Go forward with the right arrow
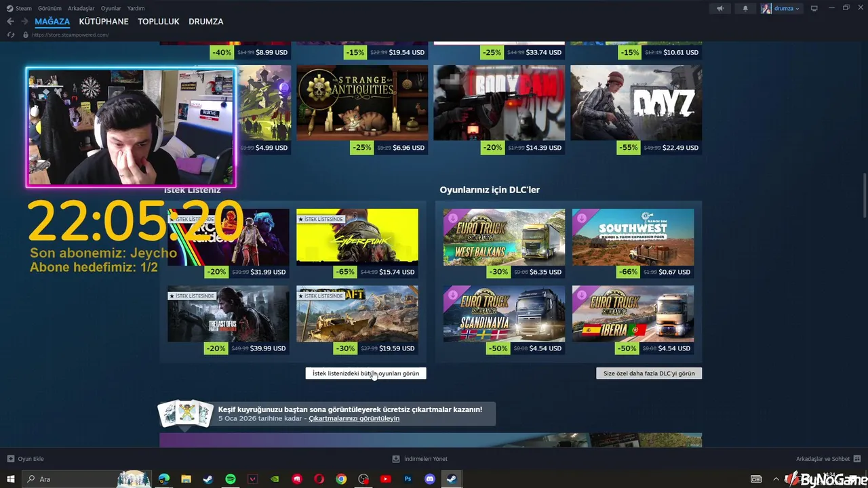 tap(24, 22)
